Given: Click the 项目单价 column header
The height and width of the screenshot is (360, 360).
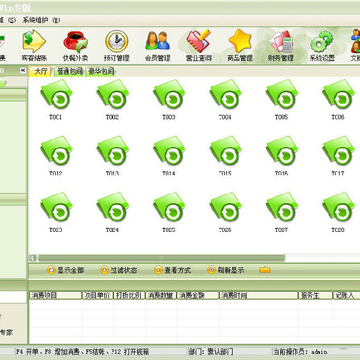Looking at the screenshot, I should pyautogui.click(x=98, y=295).
